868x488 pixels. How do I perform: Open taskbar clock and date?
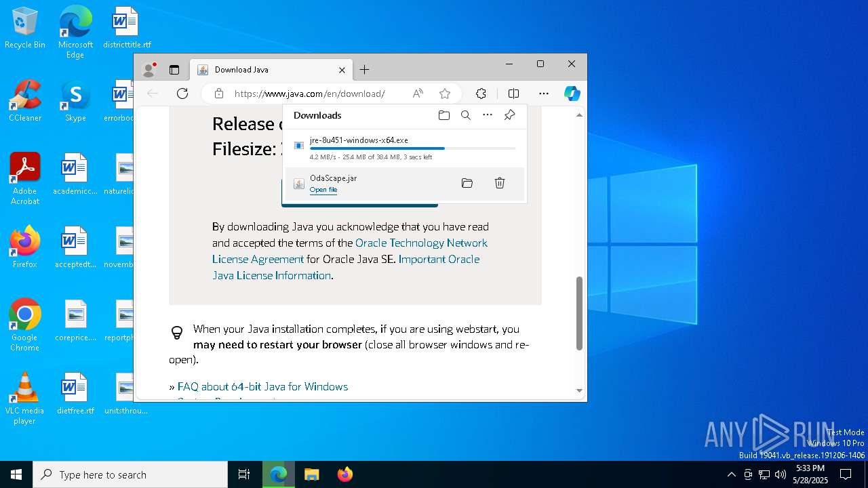(810, 474)
